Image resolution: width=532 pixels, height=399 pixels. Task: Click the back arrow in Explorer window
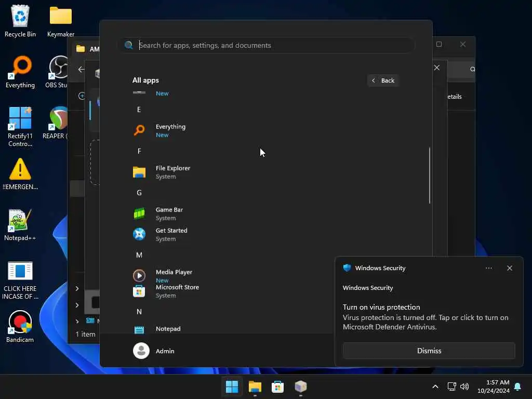[x=81, y=70]
